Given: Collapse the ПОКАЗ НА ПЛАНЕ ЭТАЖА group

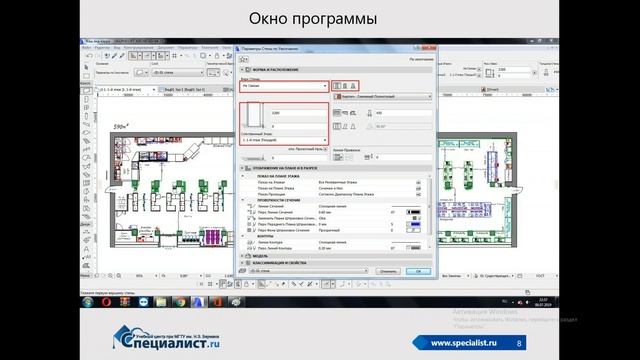Looking at the screenshot, I should [243, 176].
